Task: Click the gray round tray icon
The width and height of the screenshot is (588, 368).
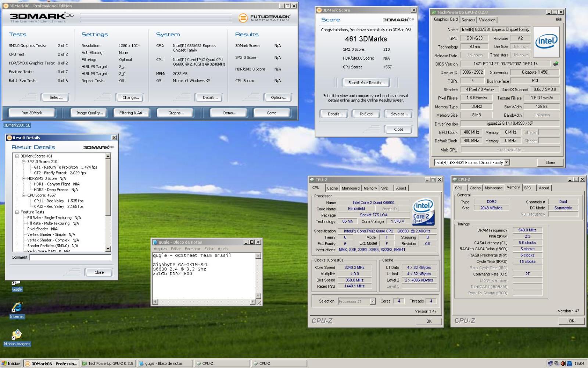Action: [x=556, y=363]
